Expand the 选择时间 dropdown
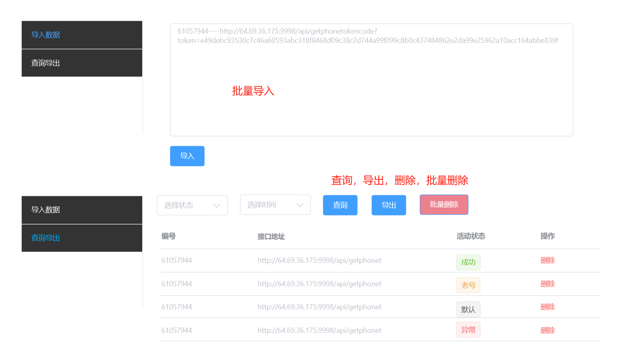This screenshot has height=364, width=641. coord(275,205)
